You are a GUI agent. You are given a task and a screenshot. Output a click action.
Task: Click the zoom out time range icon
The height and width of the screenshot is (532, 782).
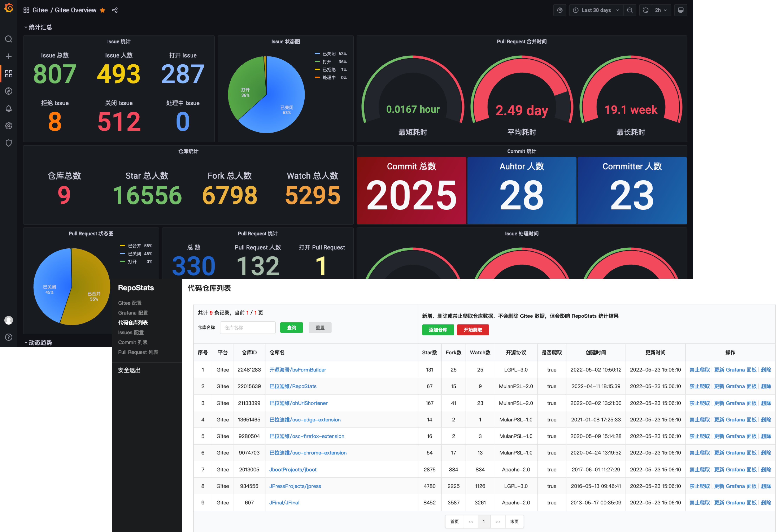630,10
